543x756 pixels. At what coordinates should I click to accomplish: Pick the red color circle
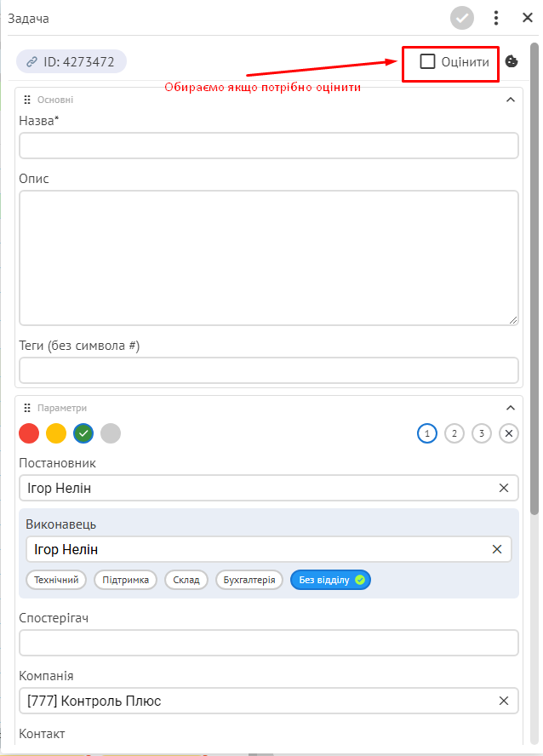pyautogui.click(x=29, y=433)
